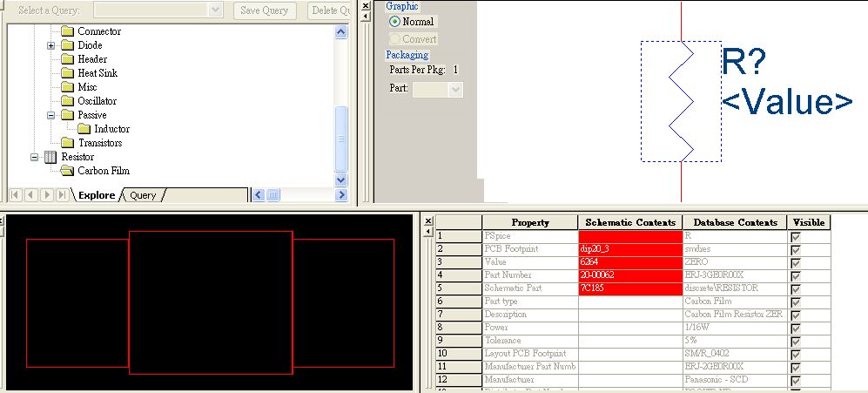This screenshot has width=868, height=393.
Task: Click the Passive folder icon
Action: (x=68, y=115)
